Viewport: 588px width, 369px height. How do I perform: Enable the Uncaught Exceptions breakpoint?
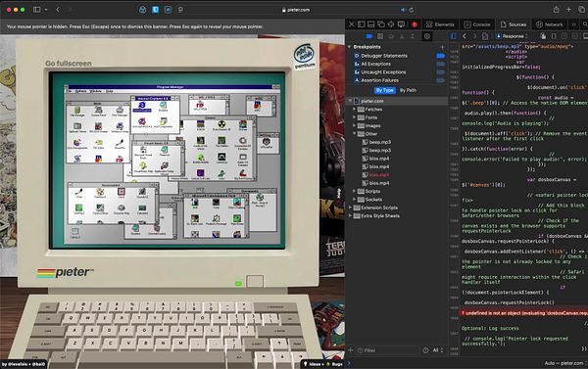(x=441, y=72)
